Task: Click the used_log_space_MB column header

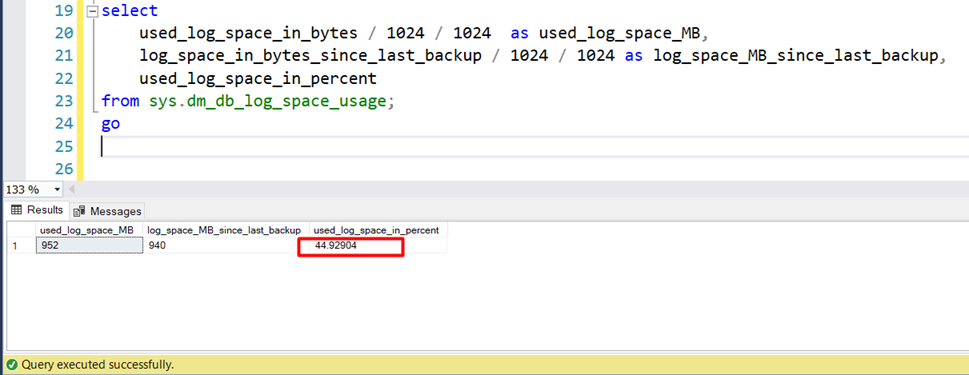Action: pos(90,230)
